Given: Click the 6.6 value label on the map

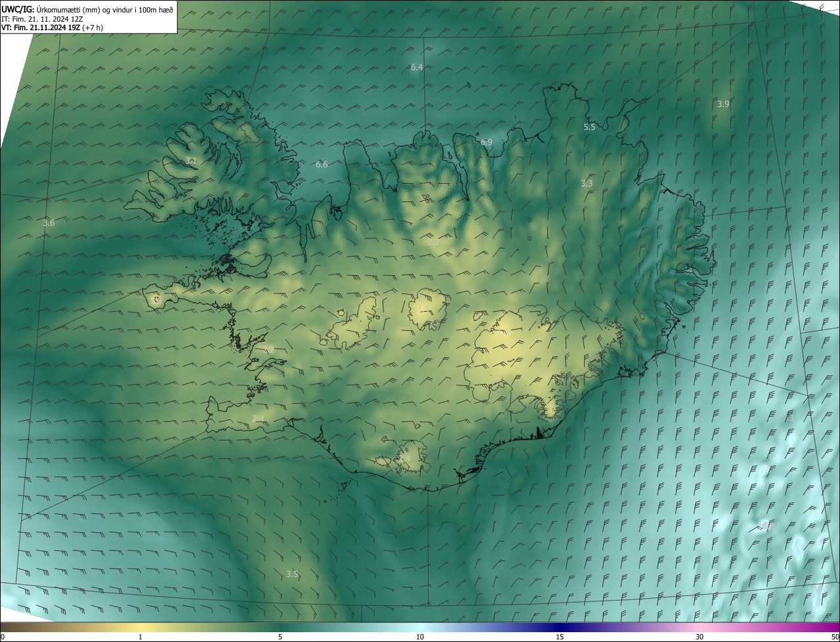Looking at the screenshot, I should coord(322,164).
